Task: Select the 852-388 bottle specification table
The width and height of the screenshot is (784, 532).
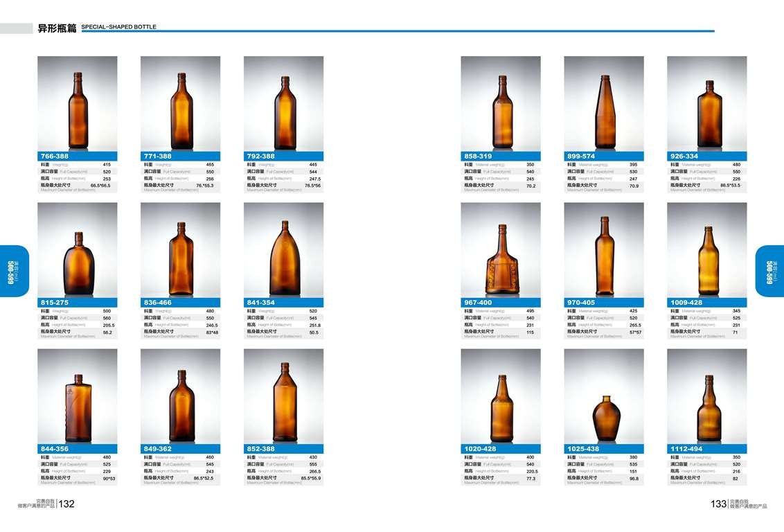Action: (x=283, y=470)
